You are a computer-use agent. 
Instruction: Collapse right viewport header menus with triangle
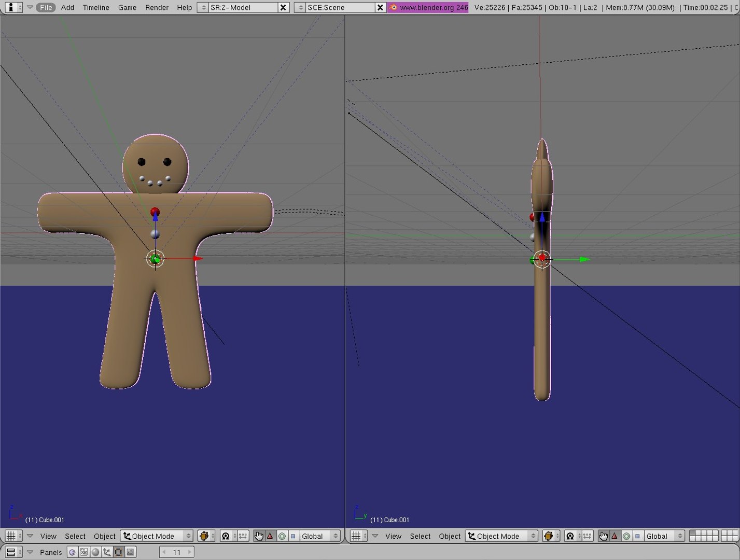[375, 536]
